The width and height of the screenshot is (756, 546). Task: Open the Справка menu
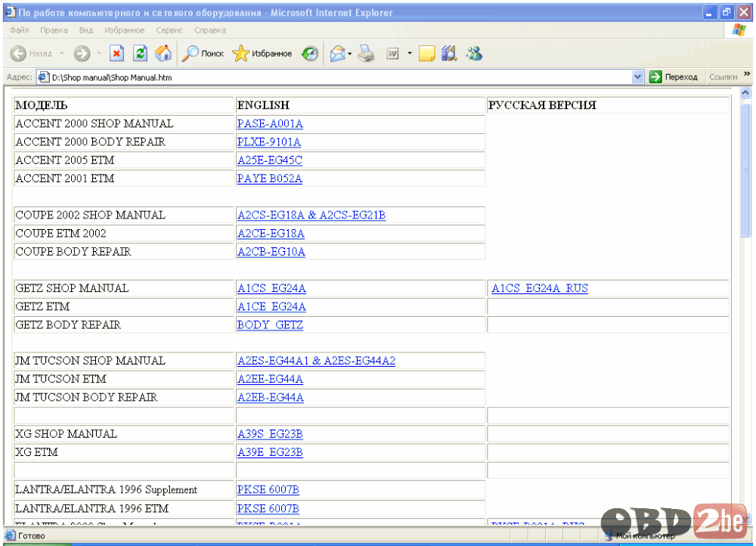[210, 30]
